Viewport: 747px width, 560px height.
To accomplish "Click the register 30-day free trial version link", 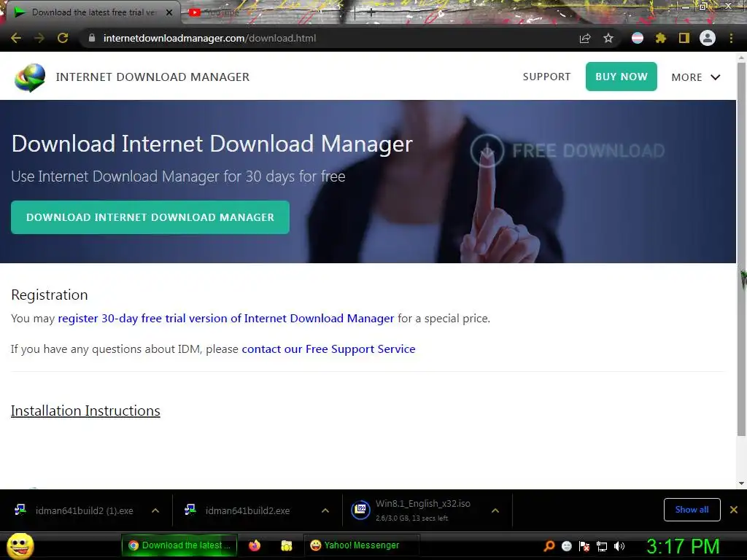I will [226, 318].
